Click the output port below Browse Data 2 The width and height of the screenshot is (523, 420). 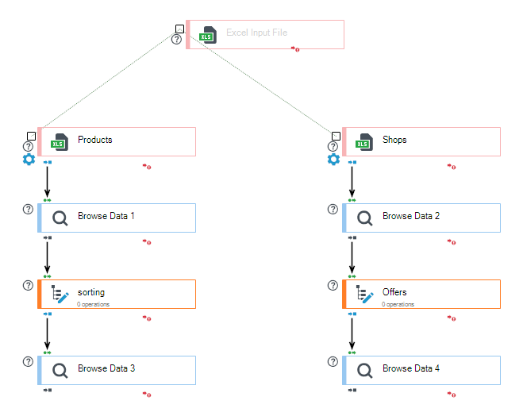coord(352,237)
